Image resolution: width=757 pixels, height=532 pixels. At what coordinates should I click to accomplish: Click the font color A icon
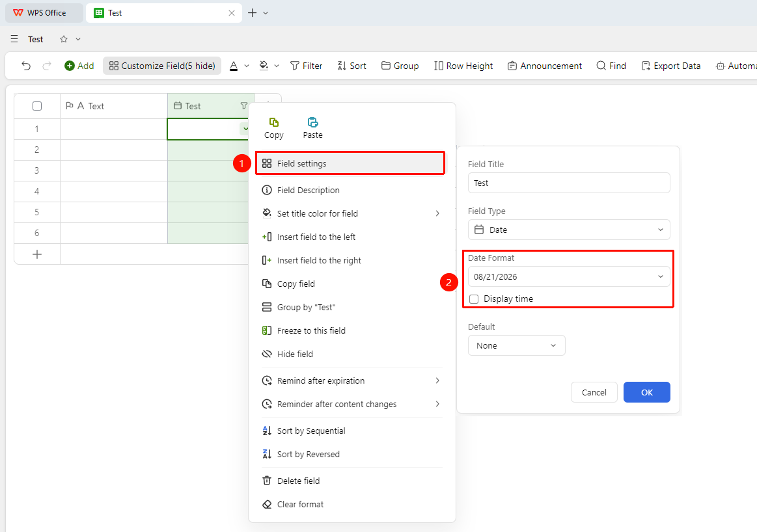click(x=234, y=66)
